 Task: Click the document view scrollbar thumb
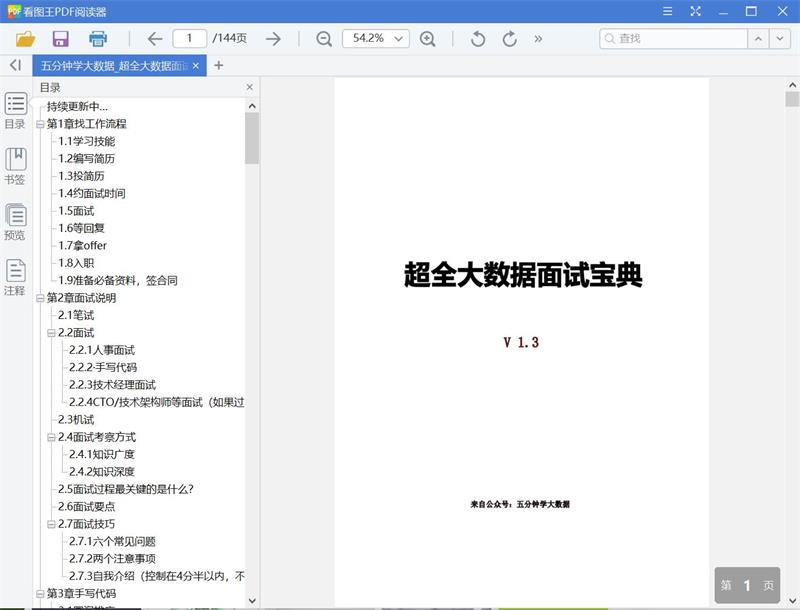click(x=792, y=98)
